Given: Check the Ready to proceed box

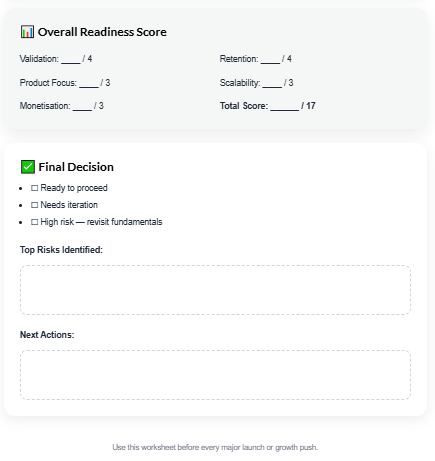Looking at the screenshot, I should point(34,188).
